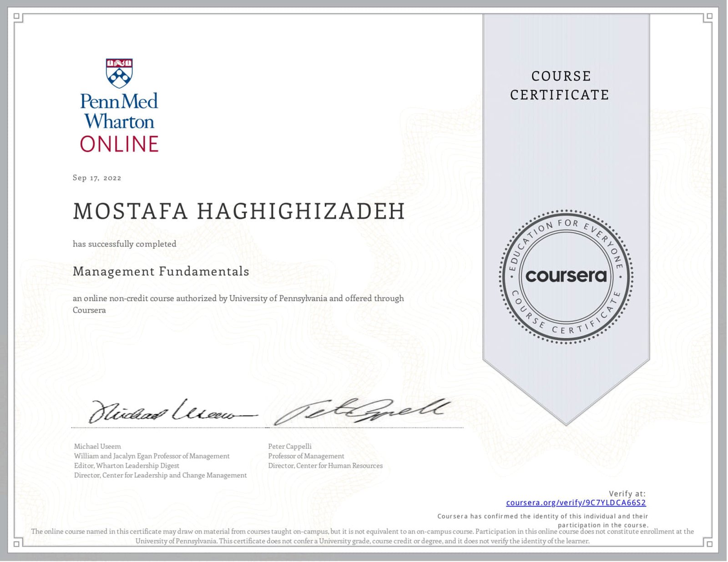Click the 'Verify at:' label

pyautogui.click(x=627, y=493)
